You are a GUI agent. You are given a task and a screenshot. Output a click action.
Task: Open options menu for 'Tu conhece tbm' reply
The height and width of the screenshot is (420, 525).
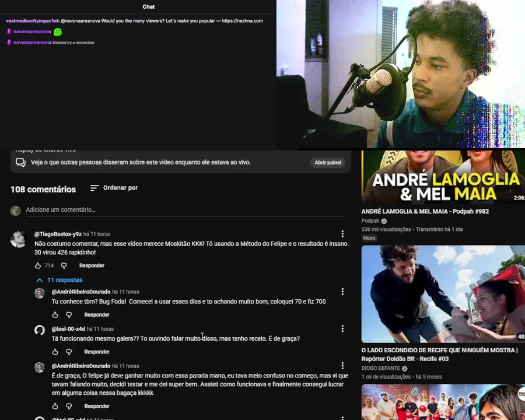342,292
